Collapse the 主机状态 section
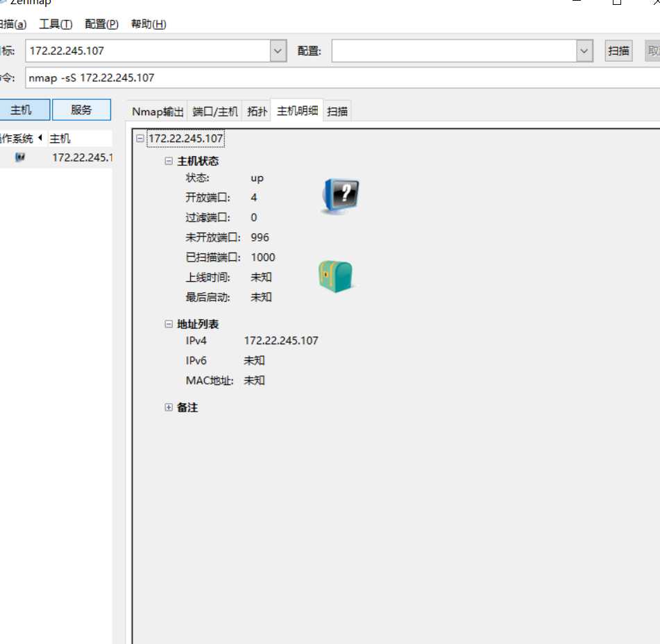The height and width of the screenshot is (644, 660). point(169,161)
